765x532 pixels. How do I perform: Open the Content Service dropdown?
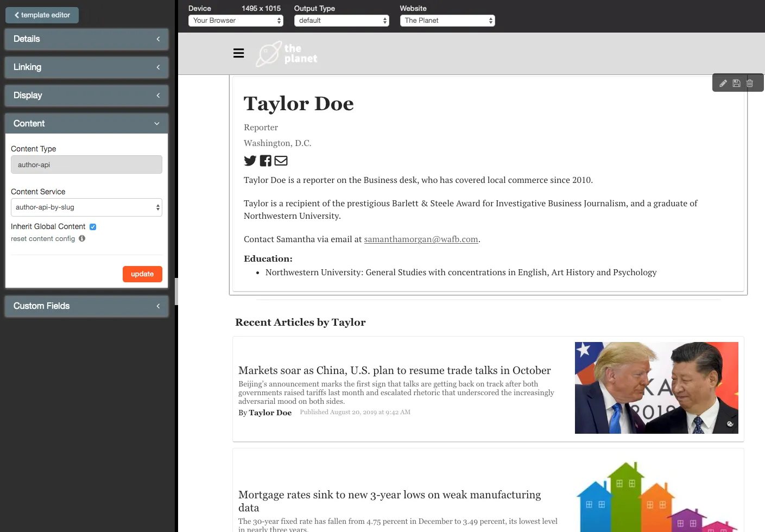coord(86,207)
